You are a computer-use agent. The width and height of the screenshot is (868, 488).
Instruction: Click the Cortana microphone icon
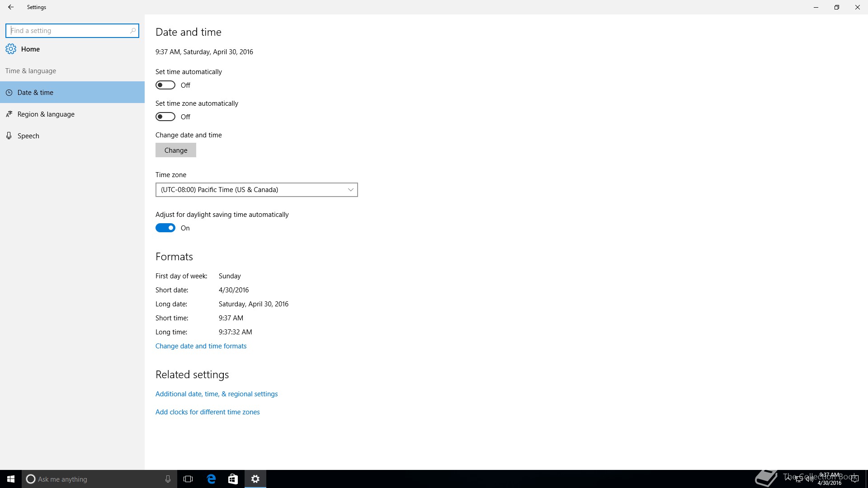click(x=168, y=479)
